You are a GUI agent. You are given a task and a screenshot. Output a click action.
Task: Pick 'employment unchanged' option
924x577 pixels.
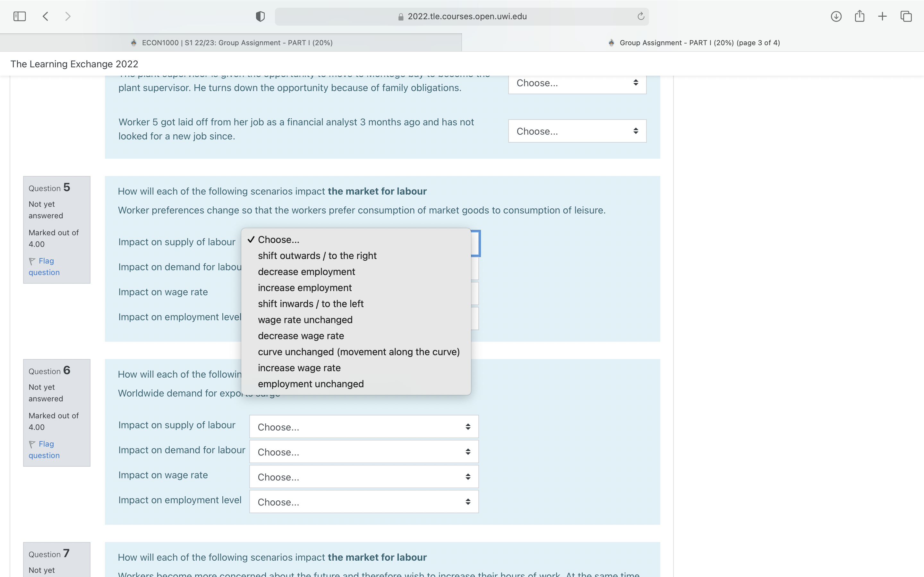coord(311,384)
